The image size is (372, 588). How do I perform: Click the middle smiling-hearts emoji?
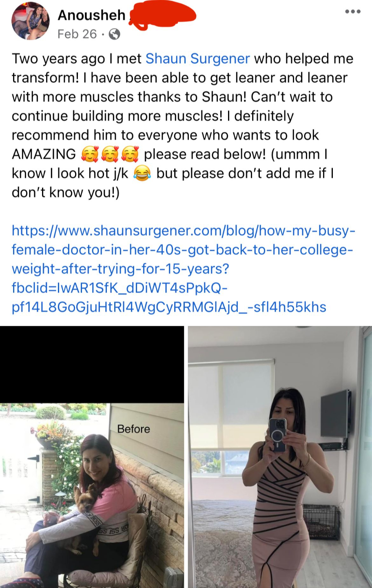(109, 154)
